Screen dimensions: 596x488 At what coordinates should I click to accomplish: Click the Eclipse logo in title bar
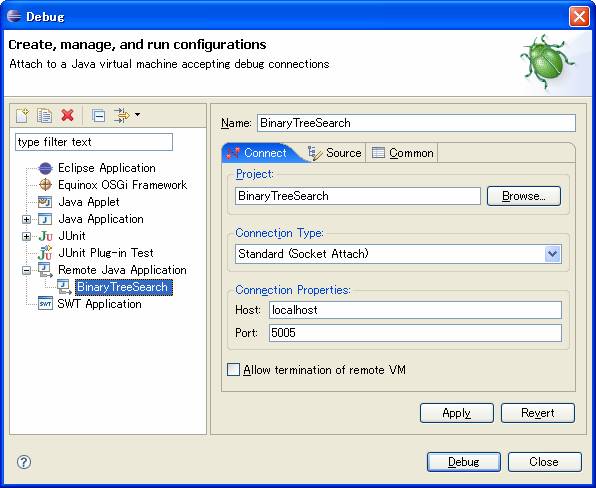(x=14, y=16)
